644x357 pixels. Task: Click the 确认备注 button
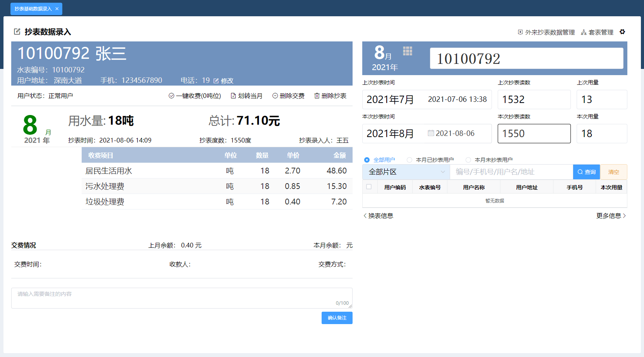click(x=337, y=318)
